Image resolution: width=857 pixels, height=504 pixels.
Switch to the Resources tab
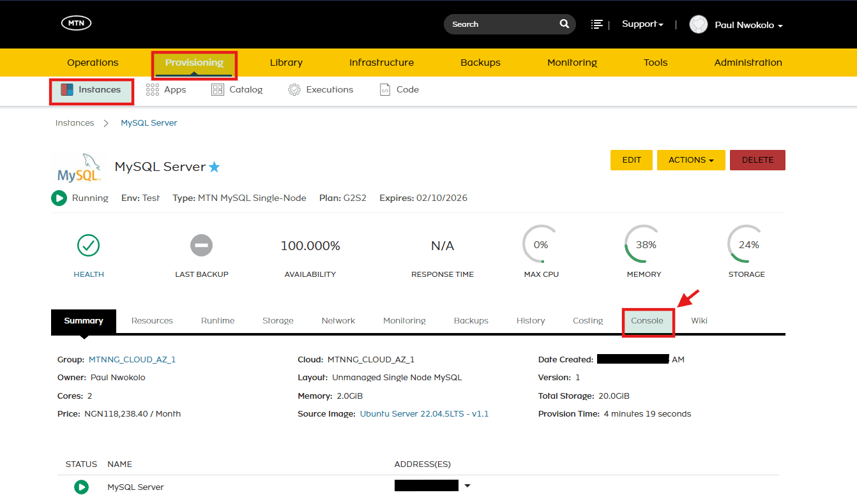[152, 321]
